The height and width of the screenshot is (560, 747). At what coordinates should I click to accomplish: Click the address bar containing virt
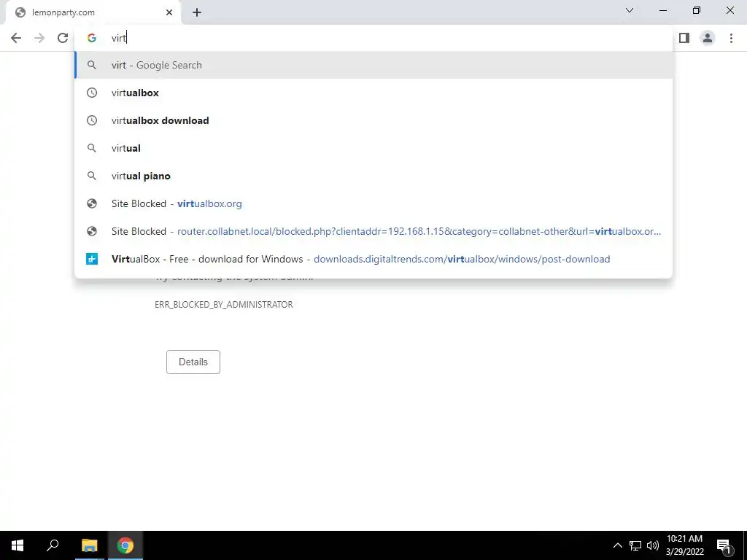coord(373,38)
